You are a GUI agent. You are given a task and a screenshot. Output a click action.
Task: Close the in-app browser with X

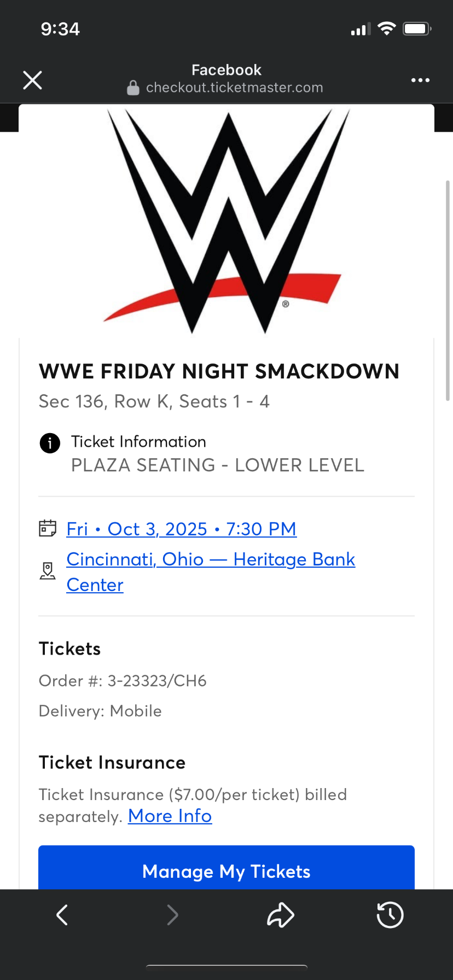click(x=32, y=80)
